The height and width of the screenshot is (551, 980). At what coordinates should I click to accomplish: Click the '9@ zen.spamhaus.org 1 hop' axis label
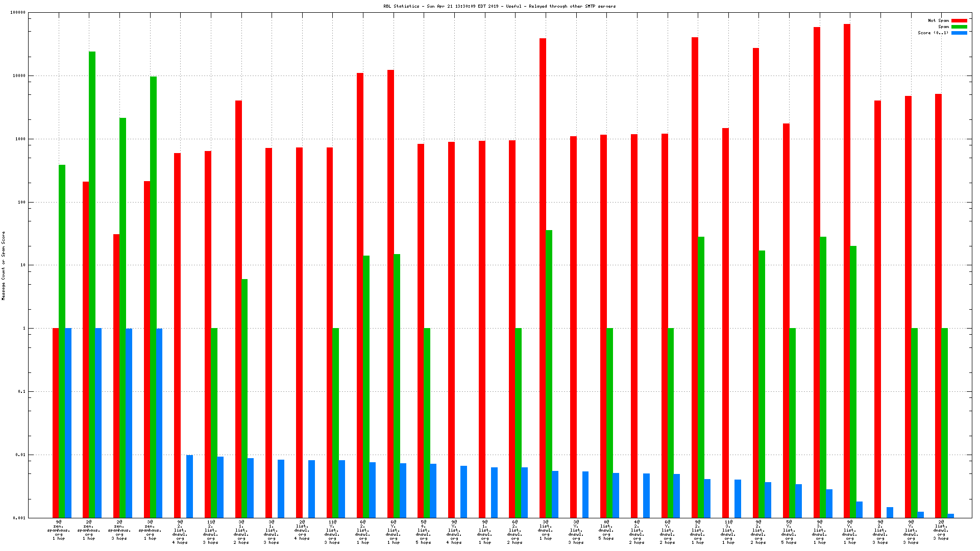tap(59, 530)
